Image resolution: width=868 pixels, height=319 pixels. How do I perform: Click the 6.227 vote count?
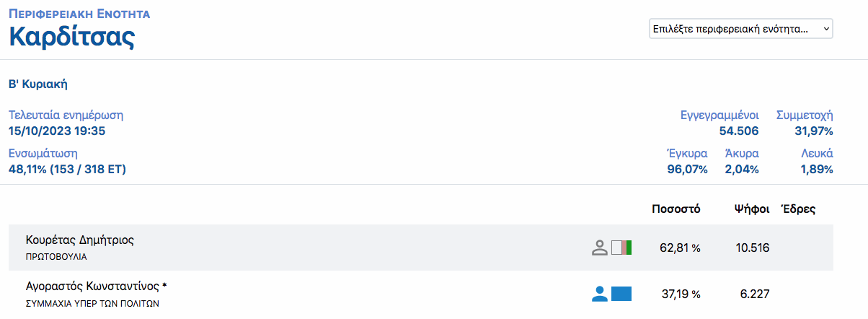755,294
